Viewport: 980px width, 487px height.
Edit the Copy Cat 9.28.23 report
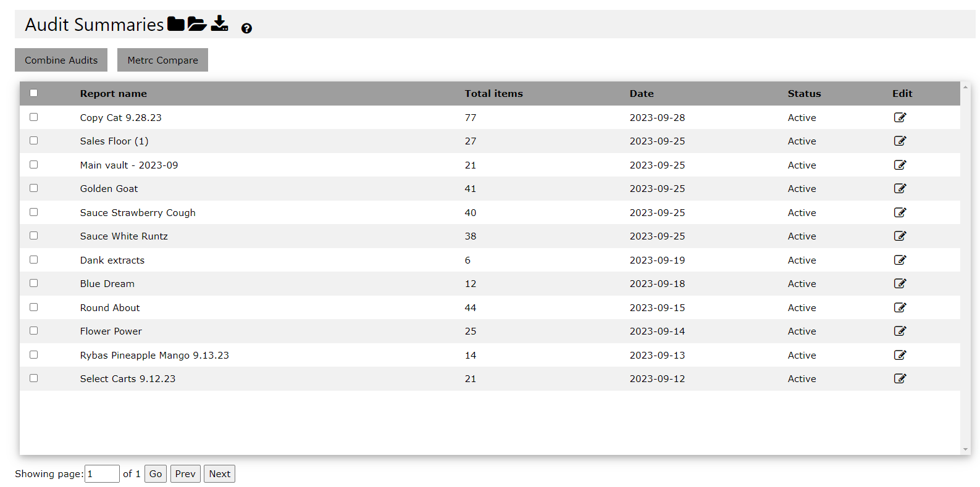pos(900,117)
